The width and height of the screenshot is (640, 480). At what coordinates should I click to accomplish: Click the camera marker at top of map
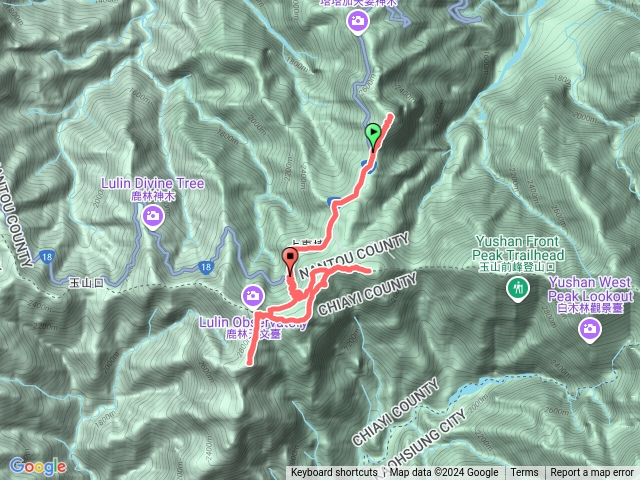click(358, 21)
